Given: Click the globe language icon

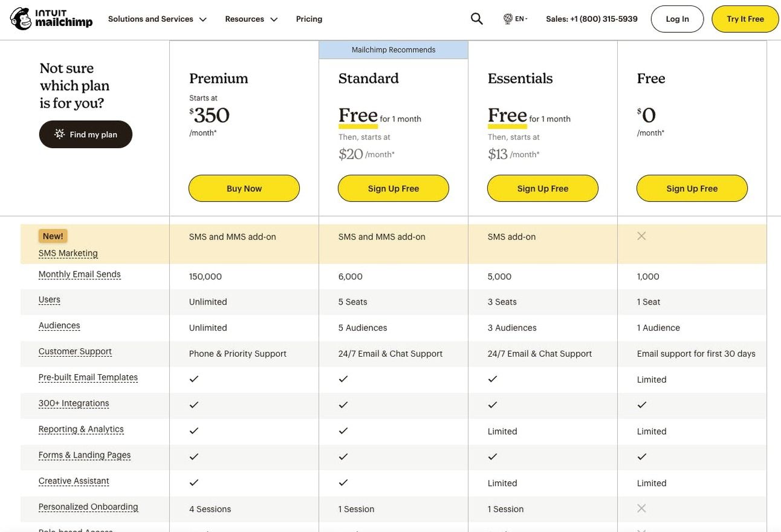Looking at the screenshot, I should (x=508, y=19).
